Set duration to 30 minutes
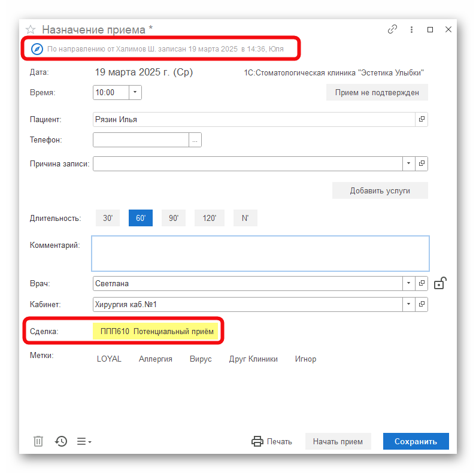 coord(108,218)
